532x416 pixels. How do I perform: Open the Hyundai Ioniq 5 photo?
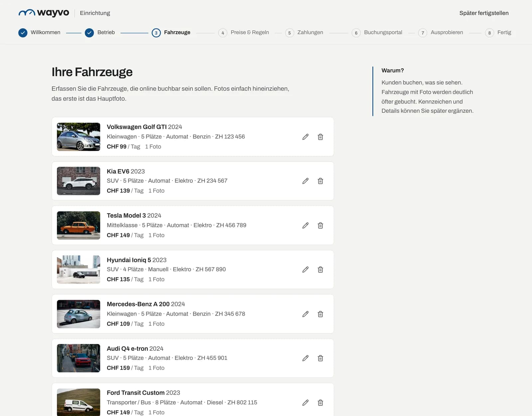(78, 270)
